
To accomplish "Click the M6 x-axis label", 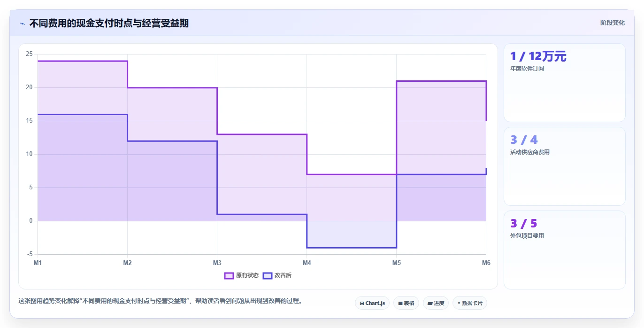I will tap(486, 263).
